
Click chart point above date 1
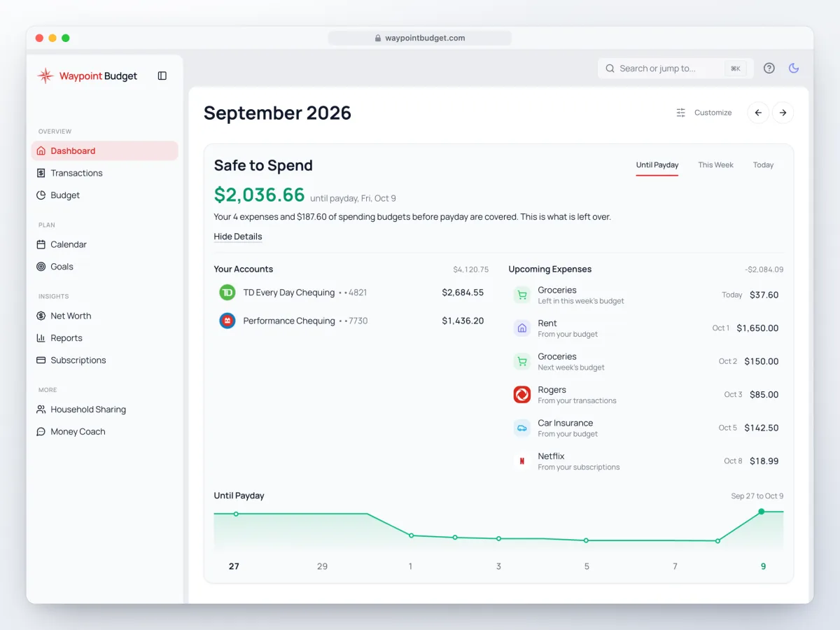pyautogui.click(x=411, y=535)
